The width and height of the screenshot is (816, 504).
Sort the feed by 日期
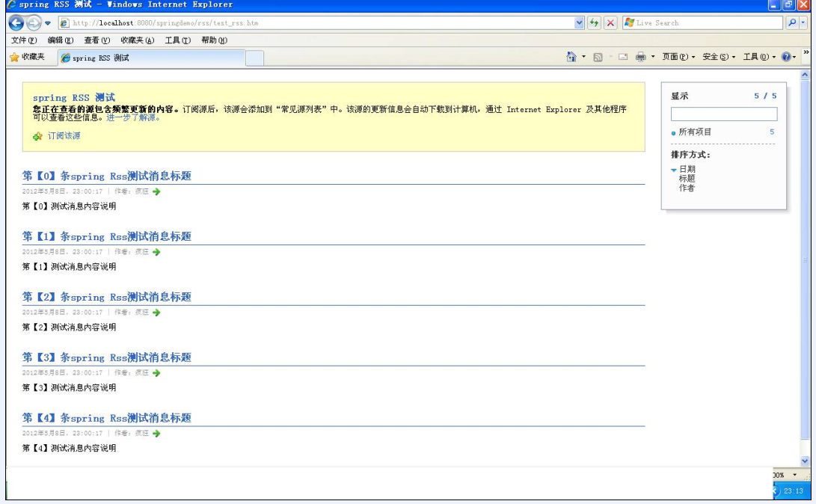(x=687, y=169)
